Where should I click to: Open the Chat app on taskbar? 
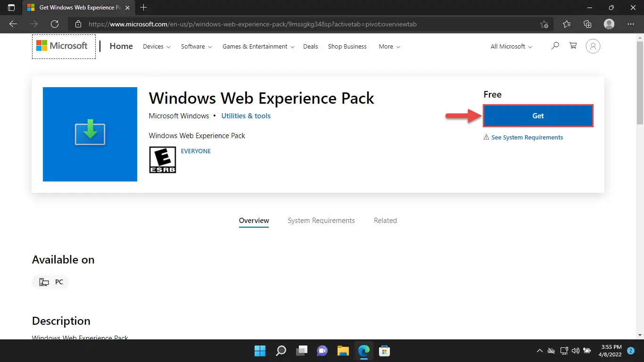coord(322,351)
